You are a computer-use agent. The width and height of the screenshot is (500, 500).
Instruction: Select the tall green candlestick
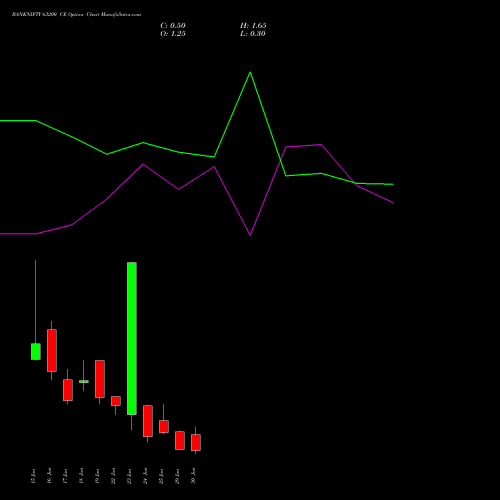pyautogui.click(x=132, y=338)
